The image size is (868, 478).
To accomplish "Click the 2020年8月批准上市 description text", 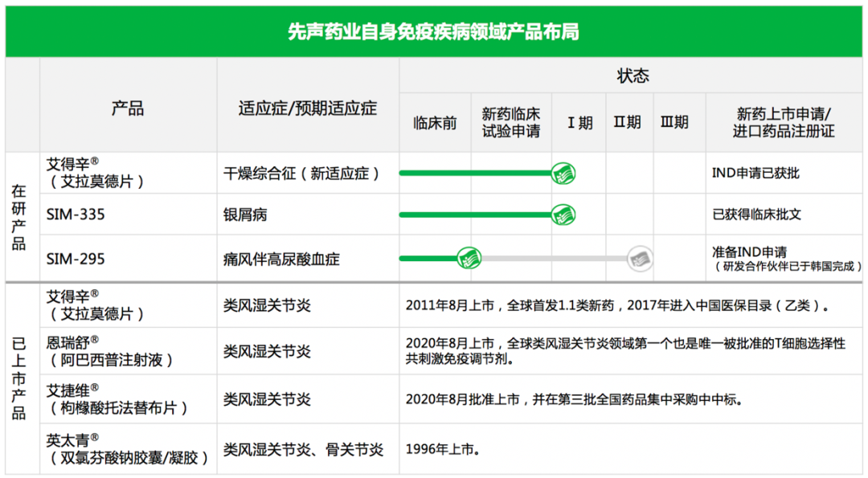I will 574,399.
